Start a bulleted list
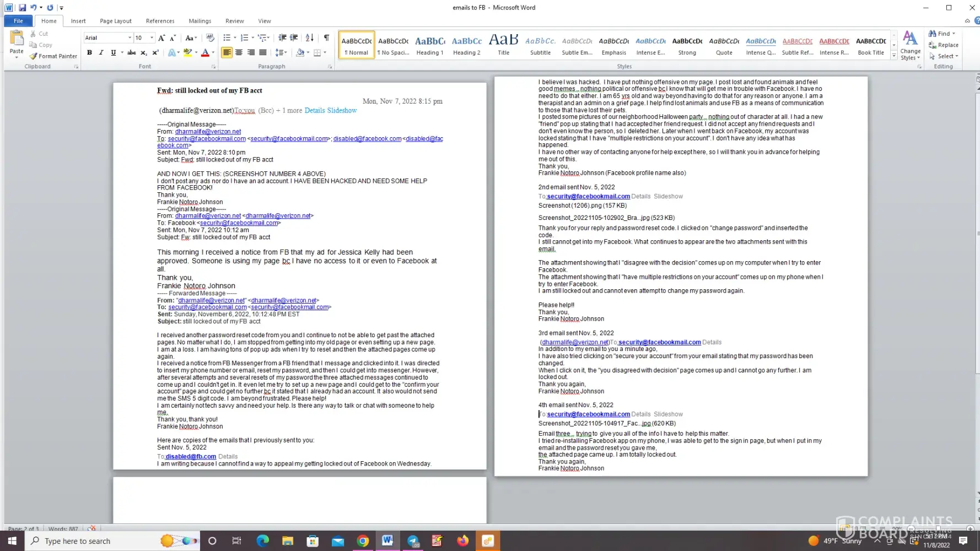Image resolution: width=980 pixels, height=551 pixels. (227, 37)
